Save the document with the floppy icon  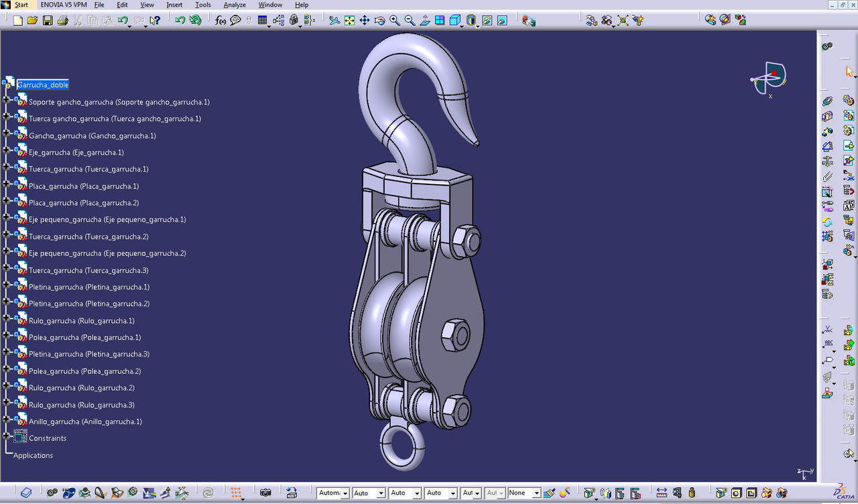(48, 21)
